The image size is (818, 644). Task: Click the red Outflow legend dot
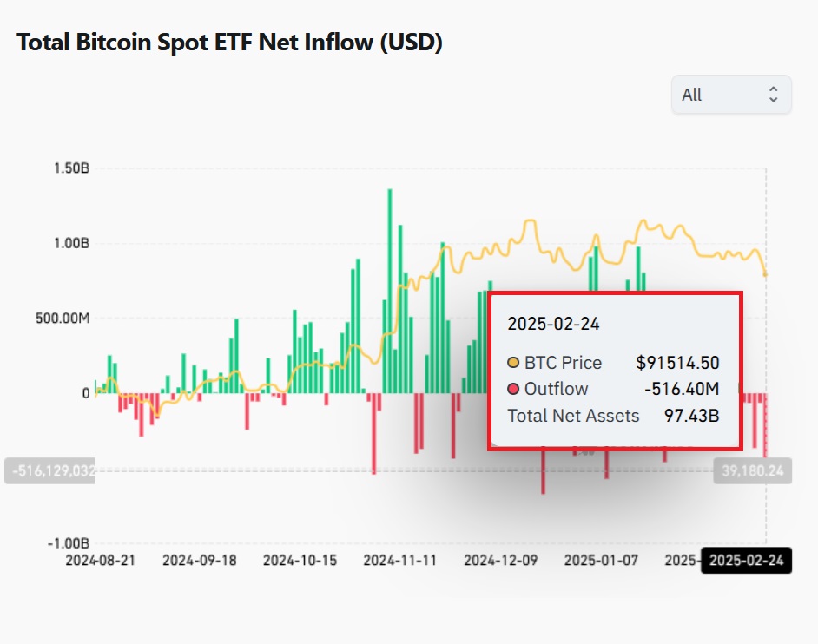513,389
